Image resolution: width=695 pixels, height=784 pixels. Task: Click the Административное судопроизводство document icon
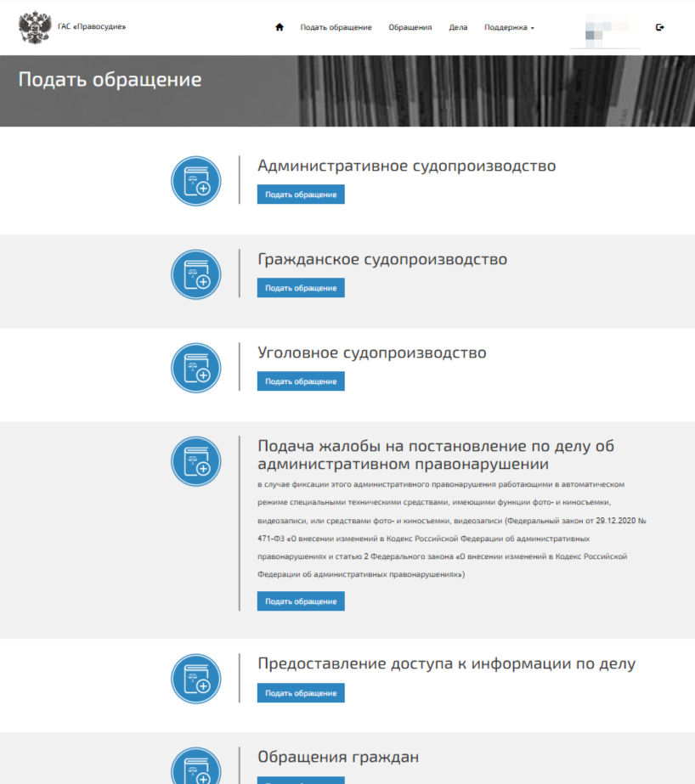pyautogui.click(x=196, y=181)
